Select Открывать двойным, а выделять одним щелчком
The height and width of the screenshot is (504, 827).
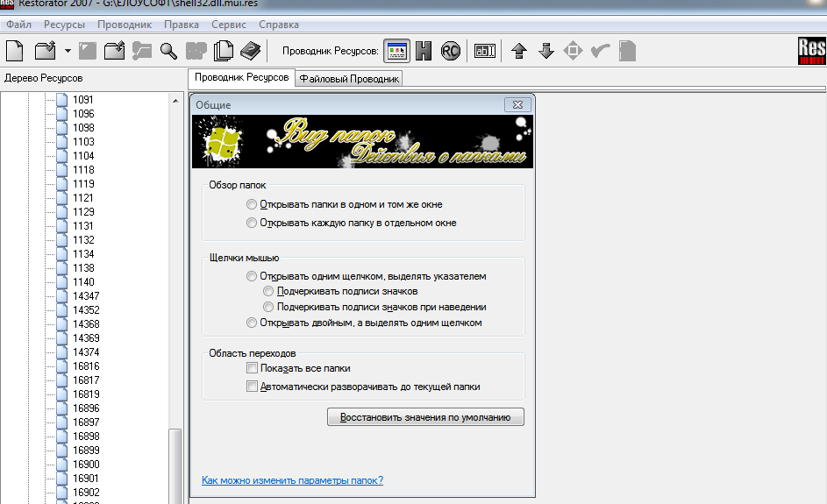point(365,323)
